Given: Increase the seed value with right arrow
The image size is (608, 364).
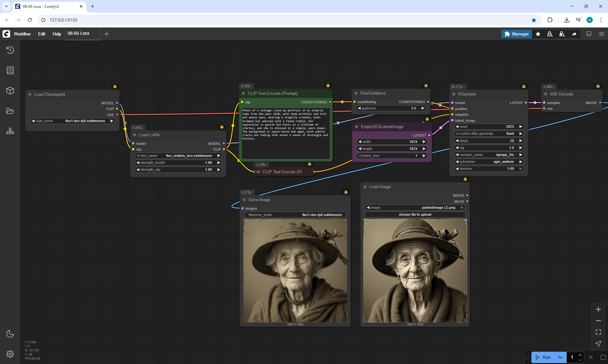Looking at the screenshot, I should [521, 126].
